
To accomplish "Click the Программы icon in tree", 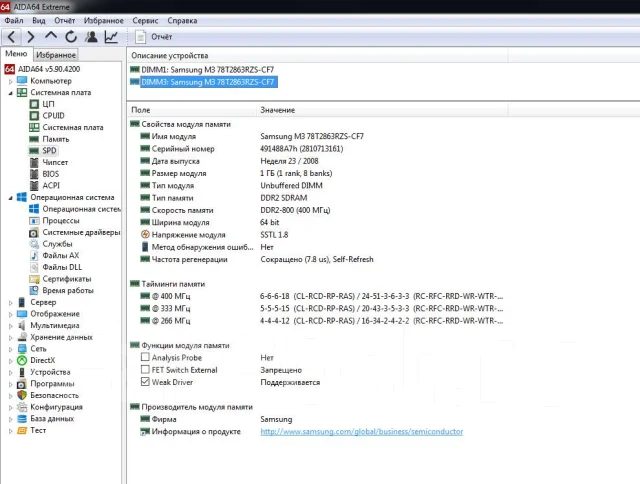I will coord(22,384).
